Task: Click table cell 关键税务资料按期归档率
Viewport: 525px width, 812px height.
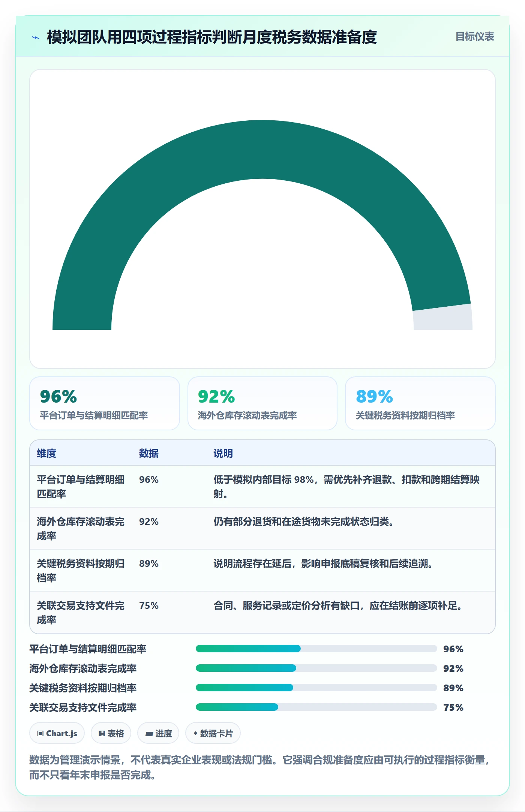Action: (x=81, y=571)
